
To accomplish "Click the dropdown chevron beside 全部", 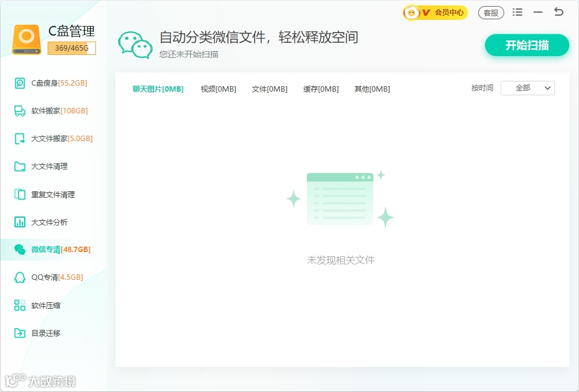I will pyautogui.click(x=548, y=88).
